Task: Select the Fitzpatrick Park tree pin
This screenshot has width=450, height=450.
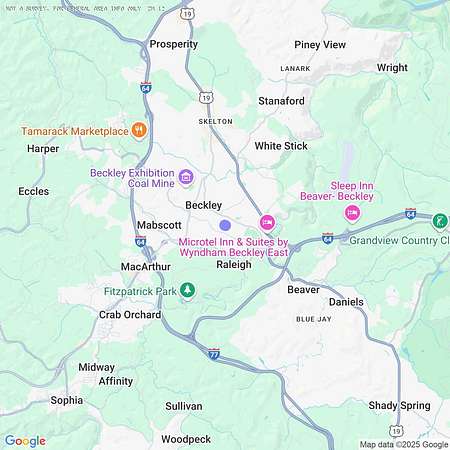Action: pyautogui.click(x=187, y=290)
